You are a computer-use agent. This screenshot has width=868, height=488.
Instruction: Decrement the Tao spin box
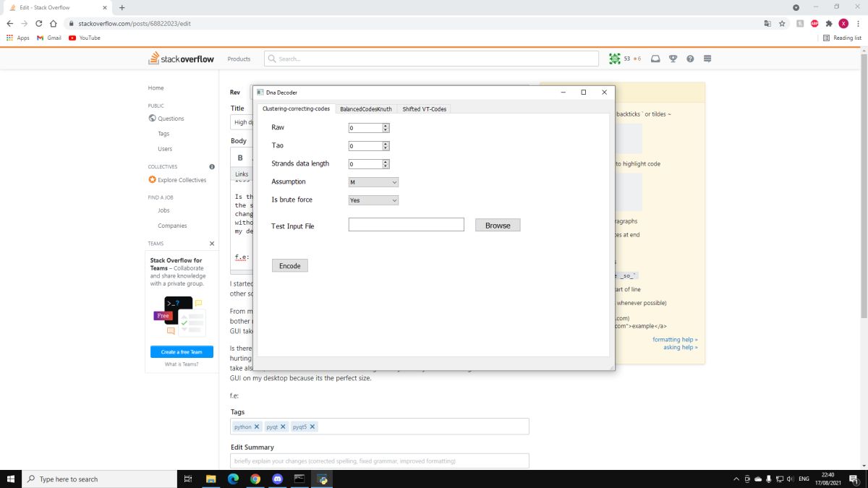click(x=386, y=148)
